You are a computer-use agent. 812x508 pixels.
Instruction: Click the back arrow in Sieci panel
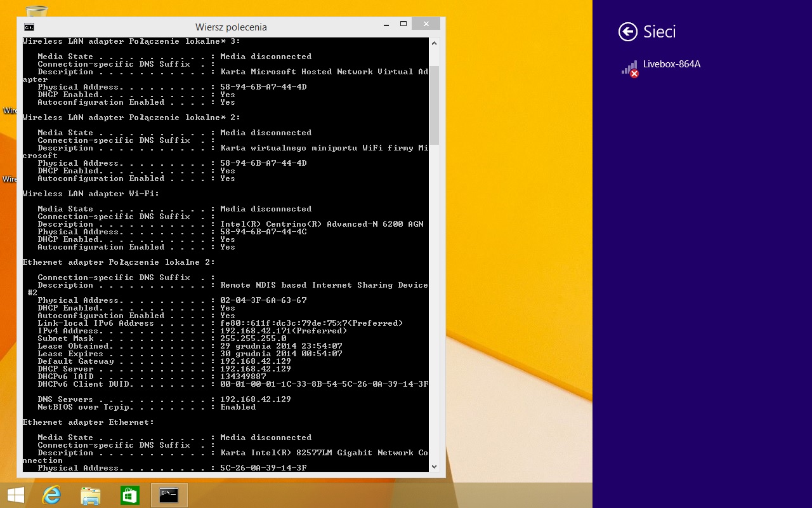[x=628, y=32]
